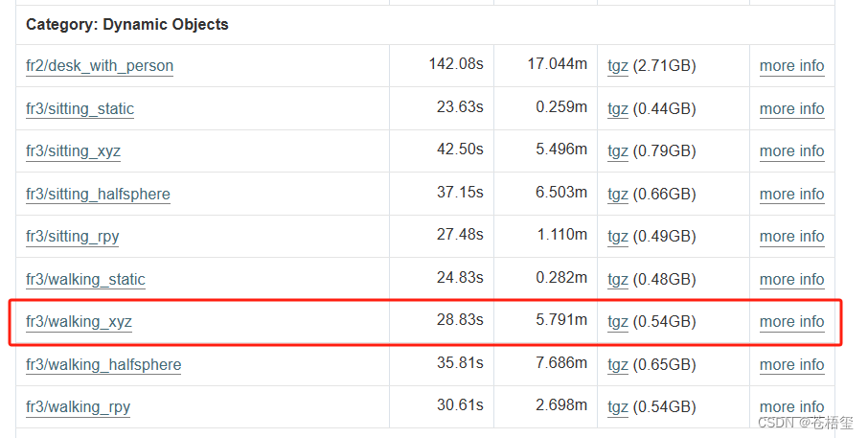Open the highlighted fr3/walking_xyz link

click(79, 322)
